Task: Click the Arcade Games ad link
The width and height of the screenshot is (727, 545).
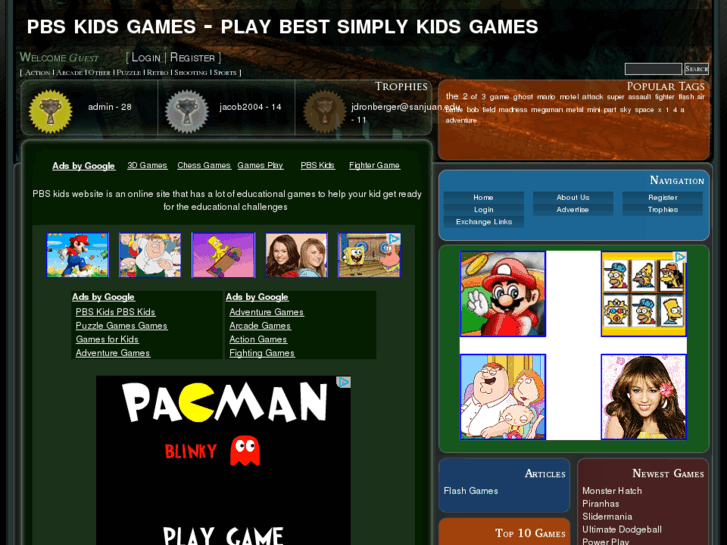Action: coord(260,326)
